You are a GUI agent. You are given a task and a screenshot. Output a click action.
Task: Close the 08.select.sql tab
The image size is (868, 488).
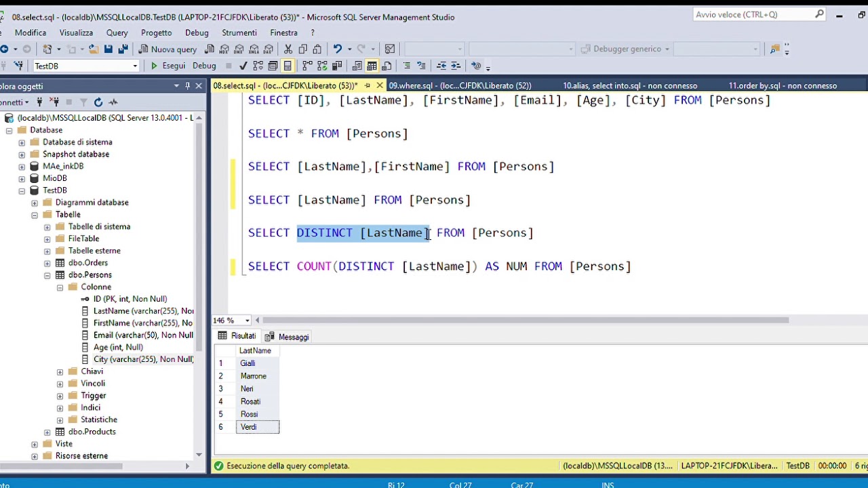pos(380,85)
